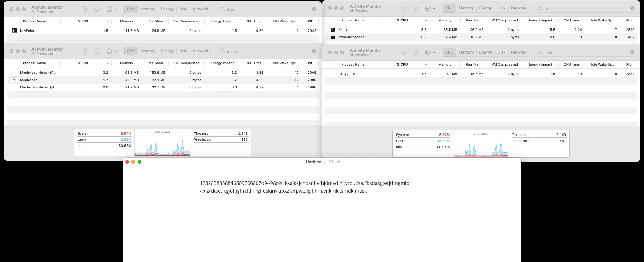The height and width of the screenshot is (262, 644).
Task: Switch to Network tab in 'kla' search window
Action: [x=519, y=8]
